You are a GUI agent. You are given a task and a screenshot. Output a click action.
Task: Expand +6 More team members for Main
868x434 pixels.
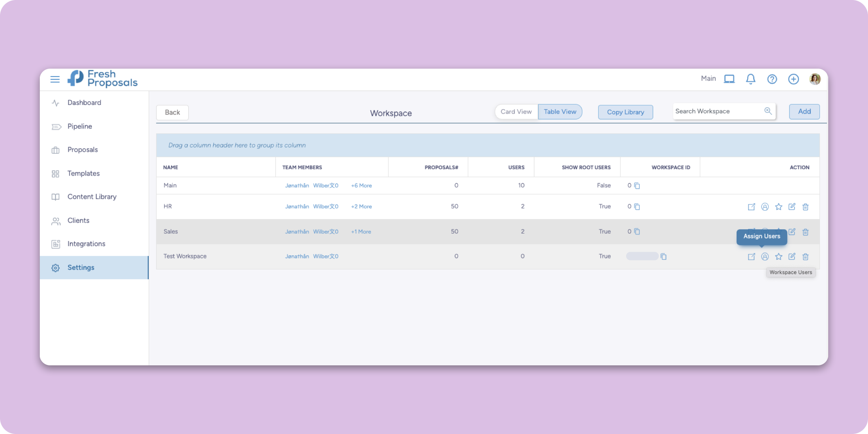[x=361, y=185]
